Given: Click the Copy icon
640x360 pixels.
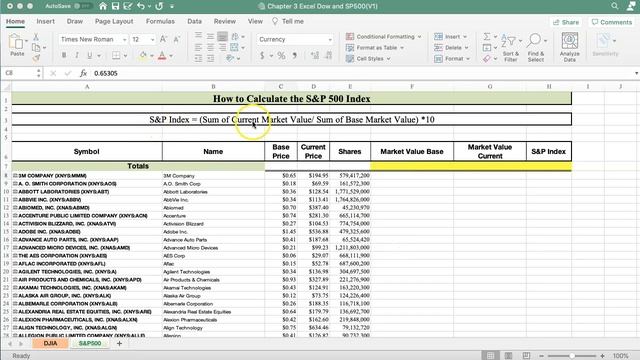Looking at the screenshot, I should (36, 48).
